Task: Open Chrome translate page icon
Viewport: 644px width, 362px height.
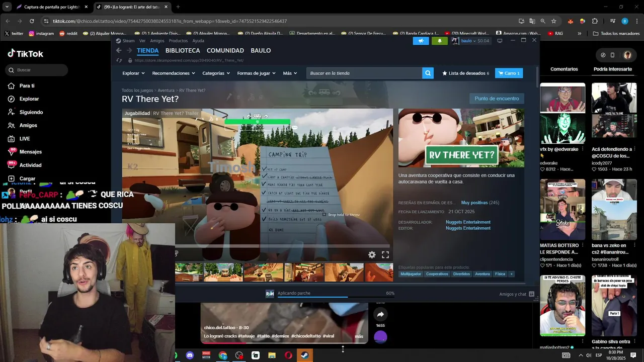Action: pos(532,21)
